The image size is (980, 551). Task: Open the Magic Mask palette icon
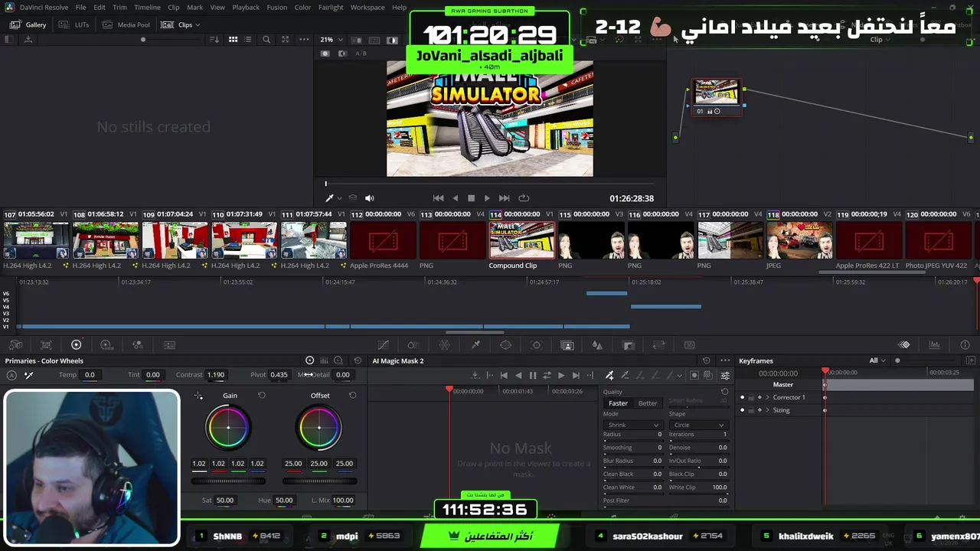click(x=567, y=345)
